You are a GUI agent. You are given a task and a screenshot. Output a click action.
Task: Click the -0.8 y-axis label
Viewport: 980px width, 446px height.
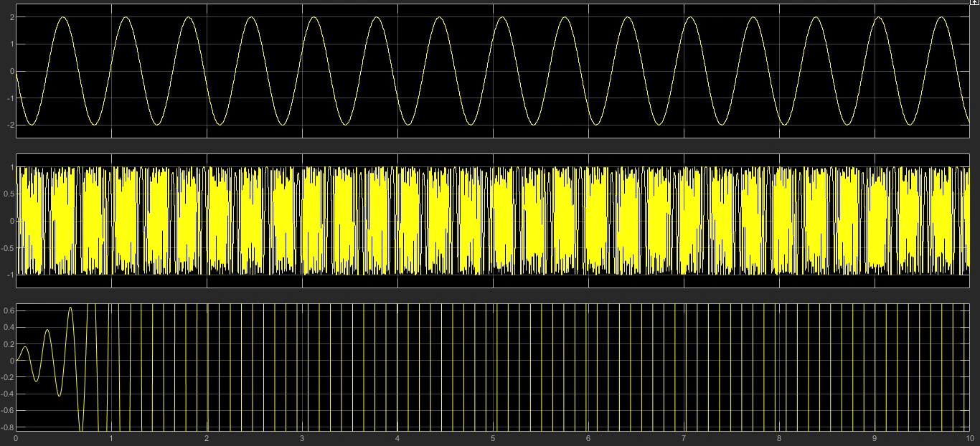coord(8,427)
